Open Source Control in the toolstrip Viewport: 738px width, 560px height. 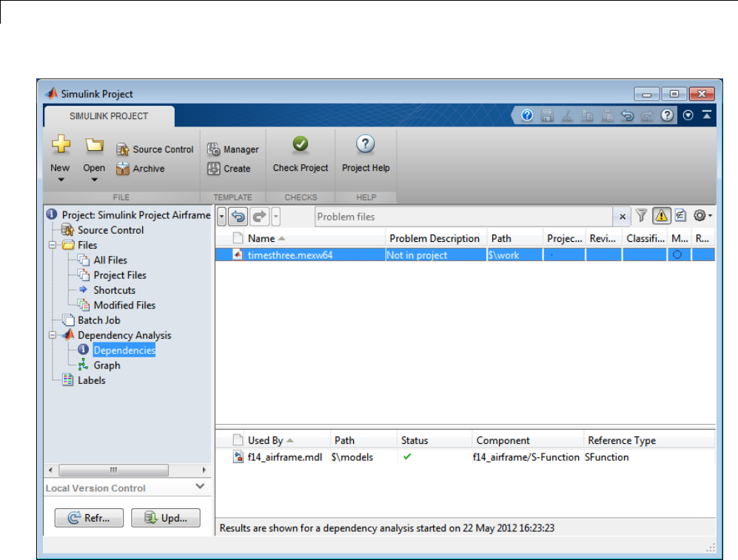click(155, 149)
